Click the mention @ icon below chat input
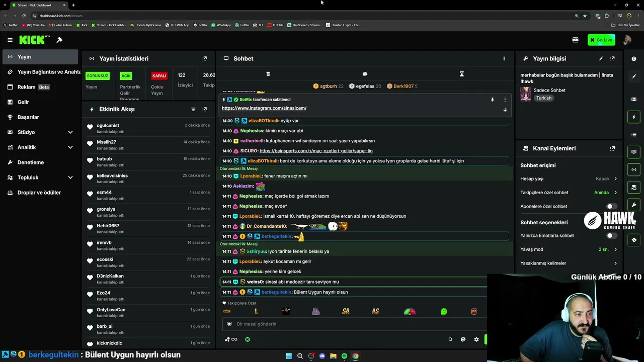This screenshot has width=644, height=362. (x=463, y=339)
